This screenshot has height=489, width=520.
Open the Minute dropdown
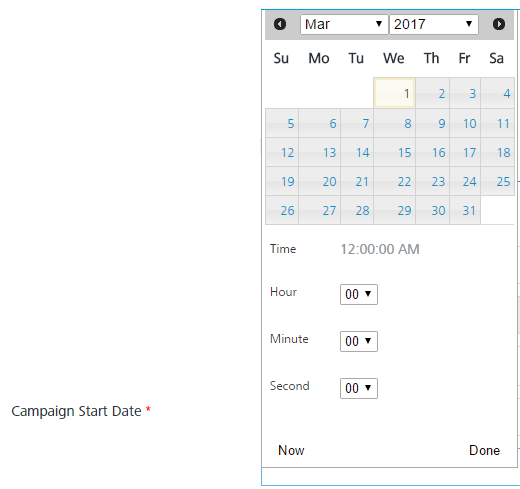[359, 341]
